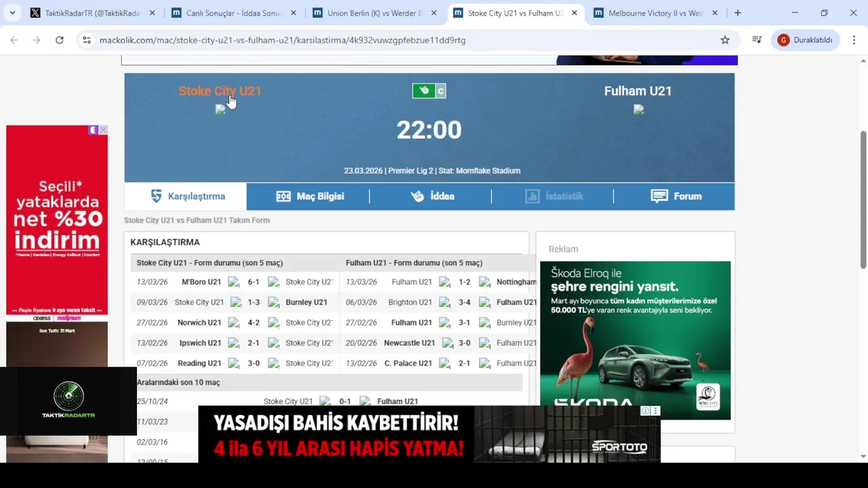Select the Maç Bilgisi tab
Screen dimensions: 868x488
point(309,196)
